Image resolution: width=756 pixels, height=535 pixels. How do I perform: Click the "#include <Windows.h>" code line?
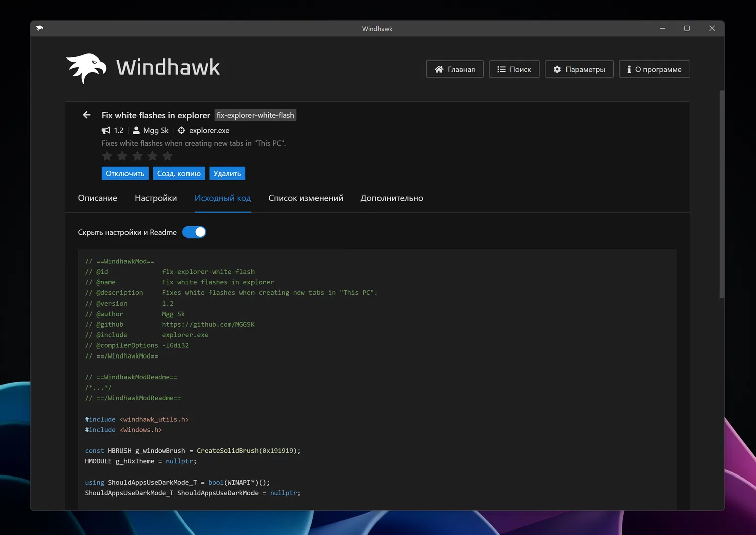123,430
